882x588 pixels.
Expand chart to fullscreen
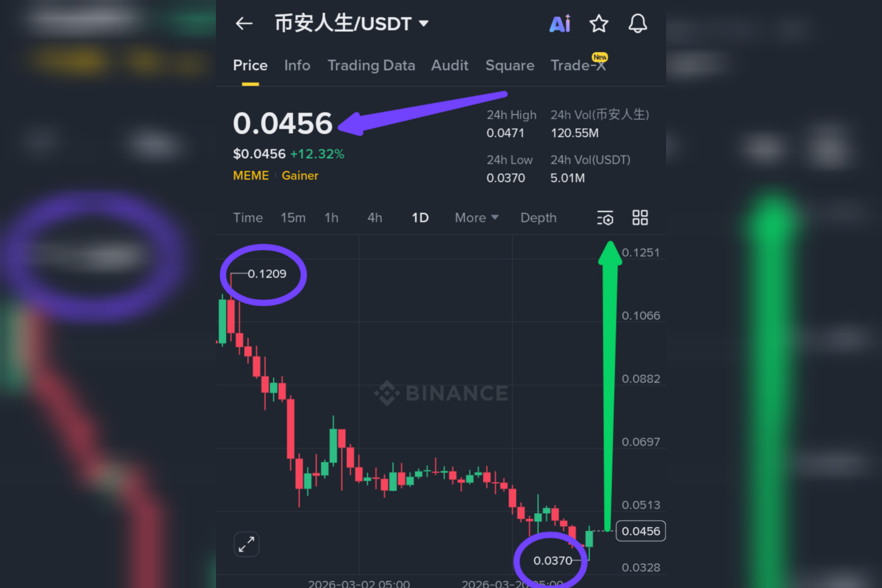pyautogui.click(x=247, y=544)
